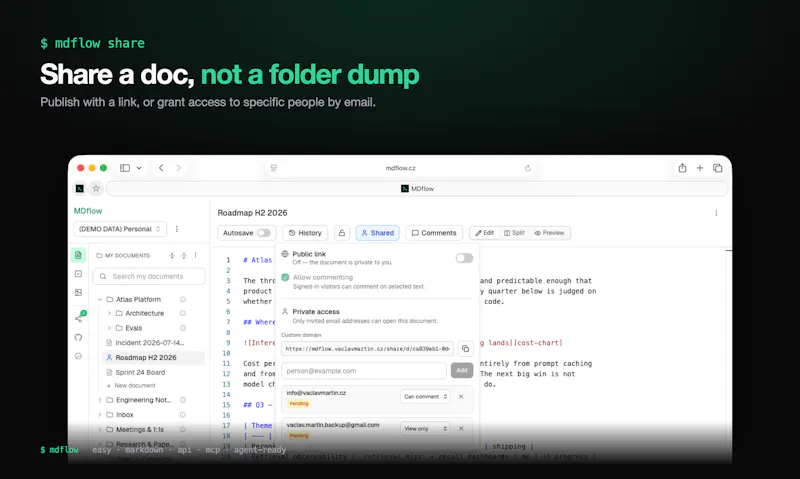Open the tasks checkbox icon in sidebar rail
800x479 pixels.
pyautogui.click(x=78, y=274)
